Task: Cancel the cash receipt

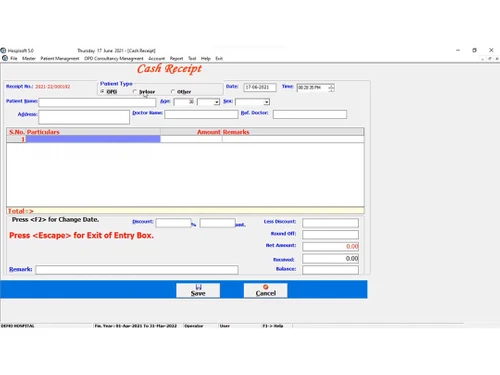Action: point(265,290)
